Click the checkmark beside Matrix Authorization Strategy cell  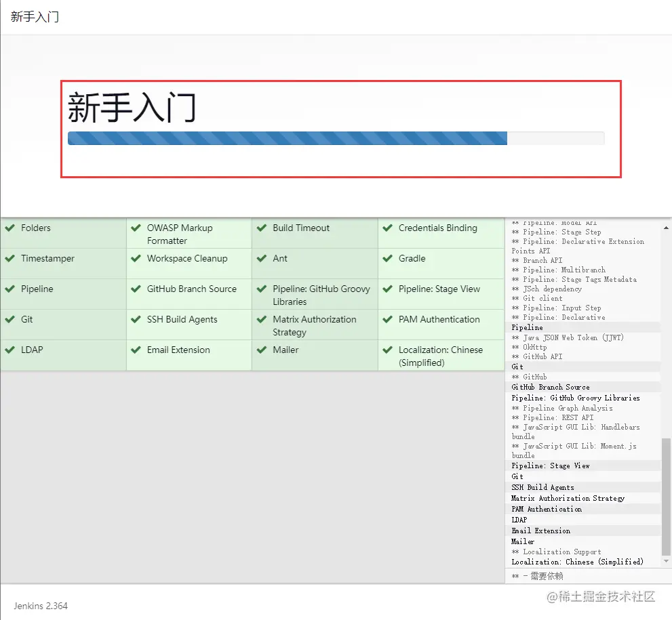click(x=262, y=319)
